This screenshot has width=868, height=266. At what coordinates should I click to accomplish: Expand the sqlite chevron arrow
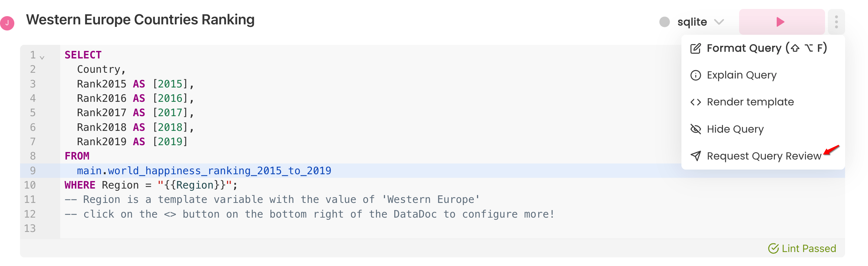tap(719, 22)
